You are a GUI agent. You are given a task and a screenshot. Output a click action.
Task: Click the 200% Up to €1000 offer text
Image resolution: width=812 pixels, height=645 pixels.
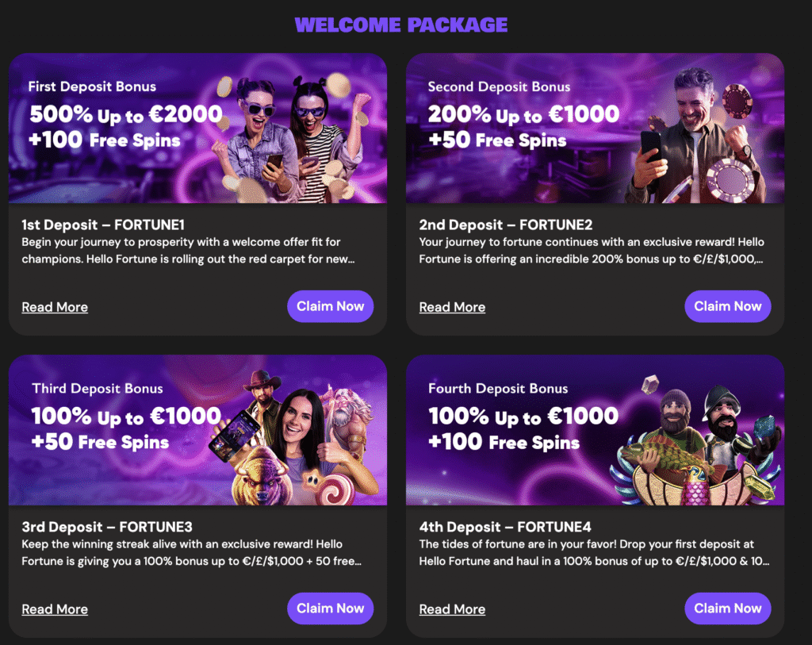(525, 116)
